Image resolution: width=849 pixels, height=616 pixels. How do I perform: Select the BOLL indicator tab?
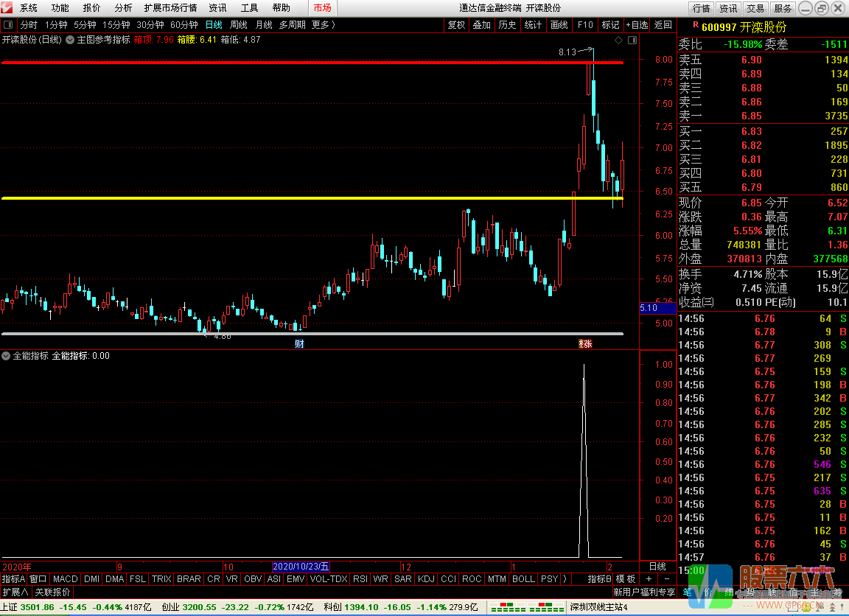(x=523, y=578)
